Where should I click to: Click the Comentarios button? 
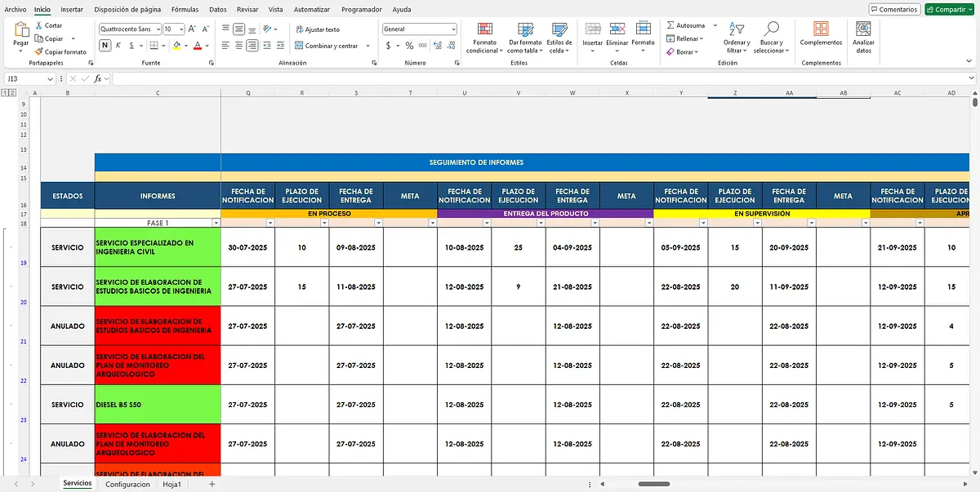pyautogui.click(x=894, y=9)
